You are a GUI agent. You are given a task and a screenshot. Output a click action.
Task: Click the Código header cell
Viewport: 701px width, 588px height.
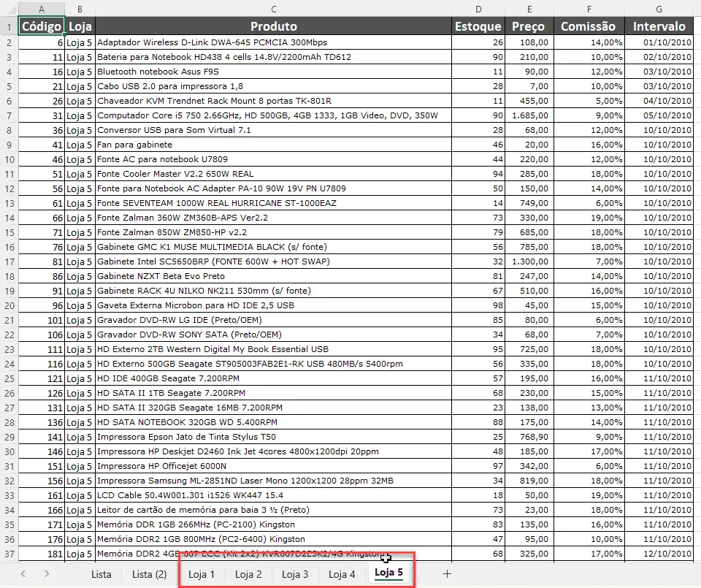tap(42, 26)
